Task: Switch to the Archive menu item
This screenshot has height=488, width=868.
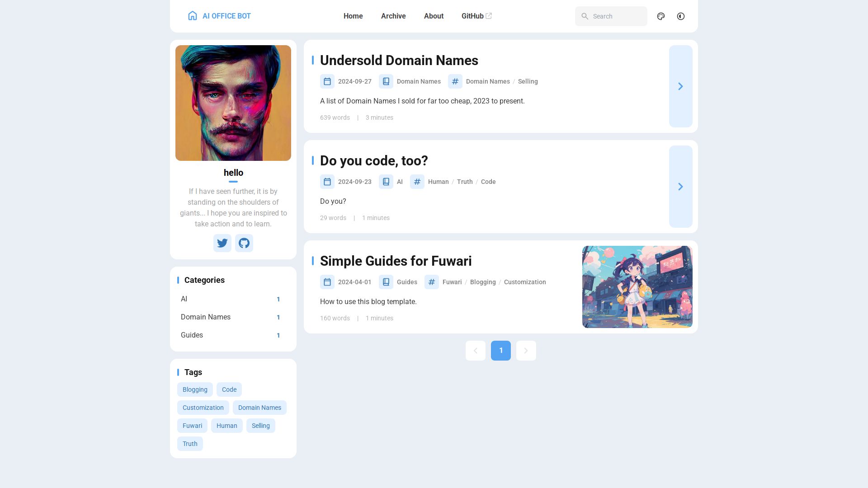Action: (393, 16)
